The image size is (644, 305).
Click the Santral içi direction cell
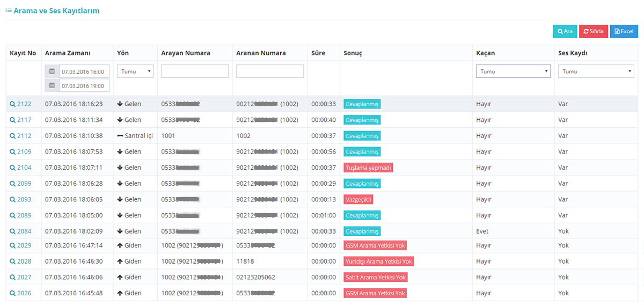[x=135, y=136]
